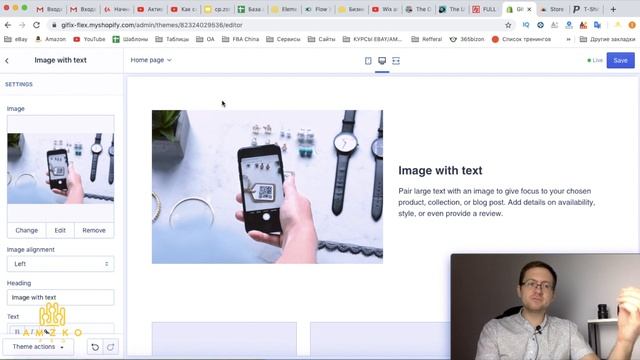Click the large preview image of phone
The image size is (640, 360).
[x=267, y=187]
